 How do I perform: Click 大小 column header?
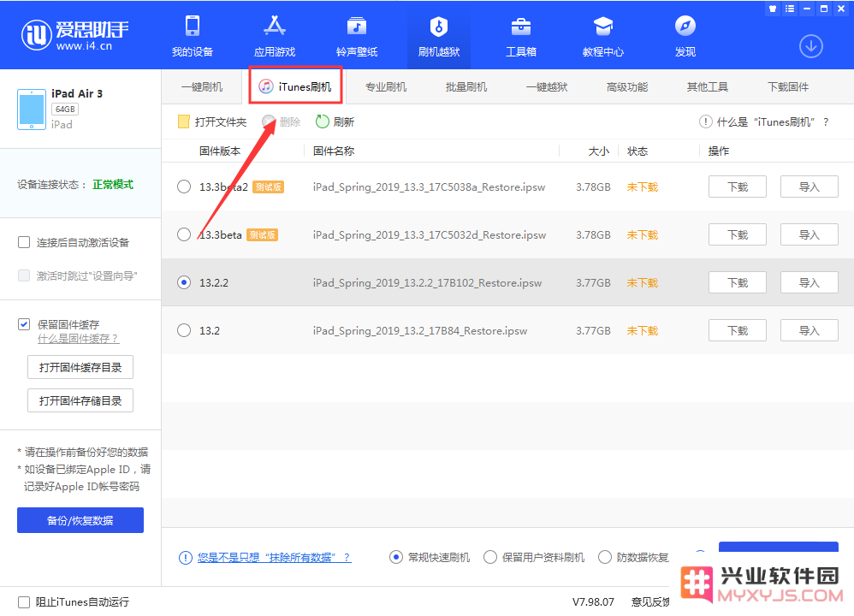click(599, 151)
